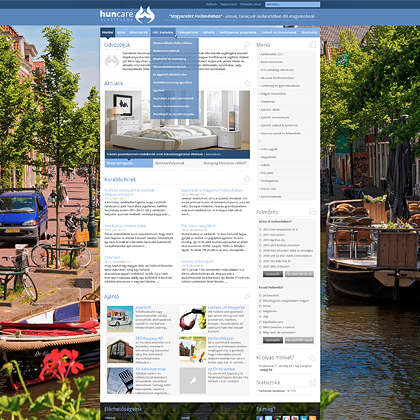The width and height of the screenshot is (420, 420).
Task: Open 'Jogosítvány magyarul Hollandiában' article
Action: 212,190
